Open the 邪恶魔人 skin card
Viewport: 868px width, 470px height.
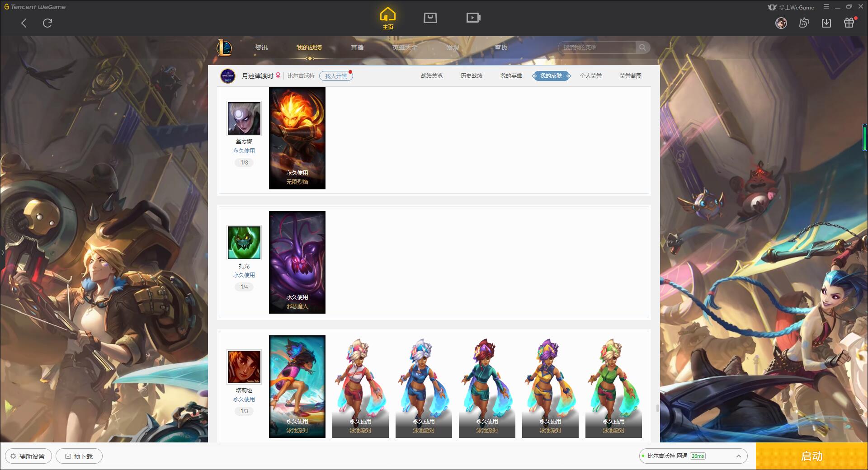point(297,262)
